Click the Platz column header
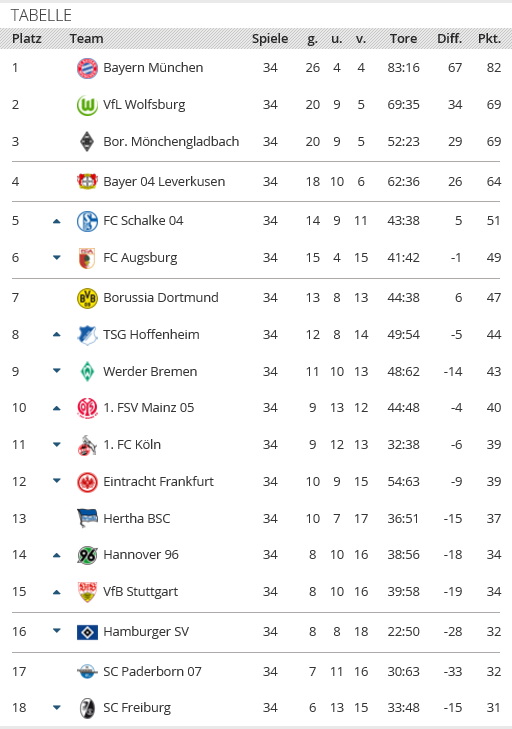 pos(27,39)
